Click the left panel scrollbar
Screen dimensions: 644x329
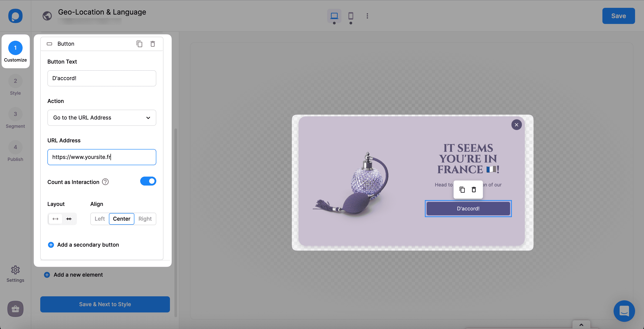point(176,223)
